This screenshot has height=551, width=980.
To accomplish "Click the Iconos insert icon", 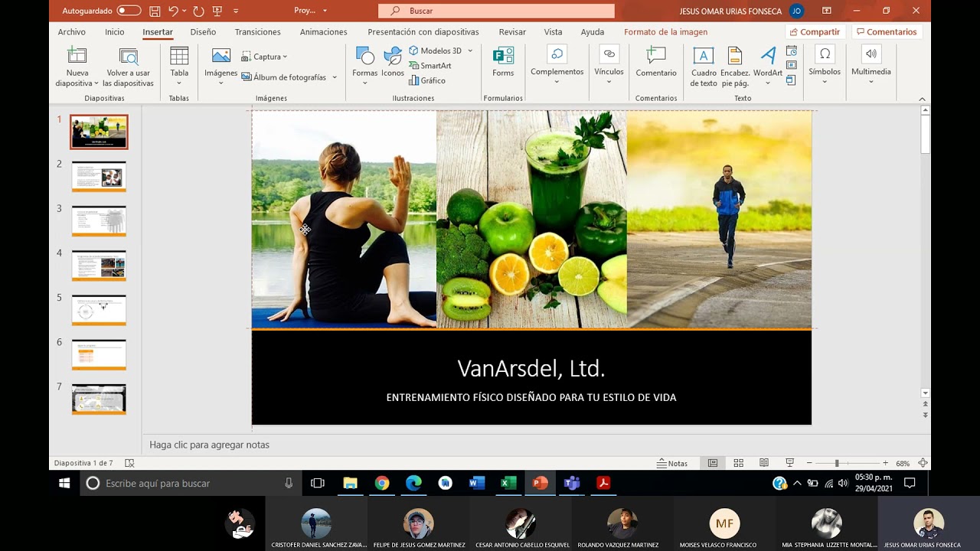I will click(393, 56).
